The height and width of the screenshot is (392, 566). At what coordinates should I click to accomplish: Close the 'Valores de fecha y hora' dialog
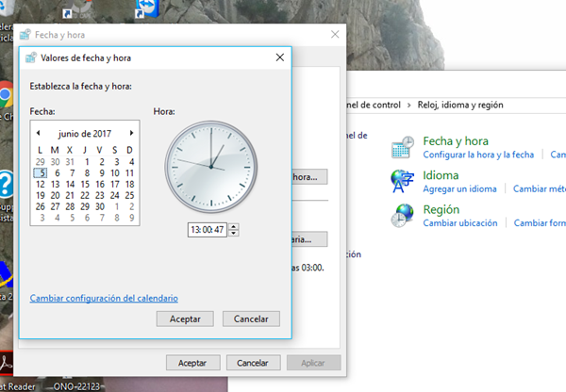click(280, 57)
